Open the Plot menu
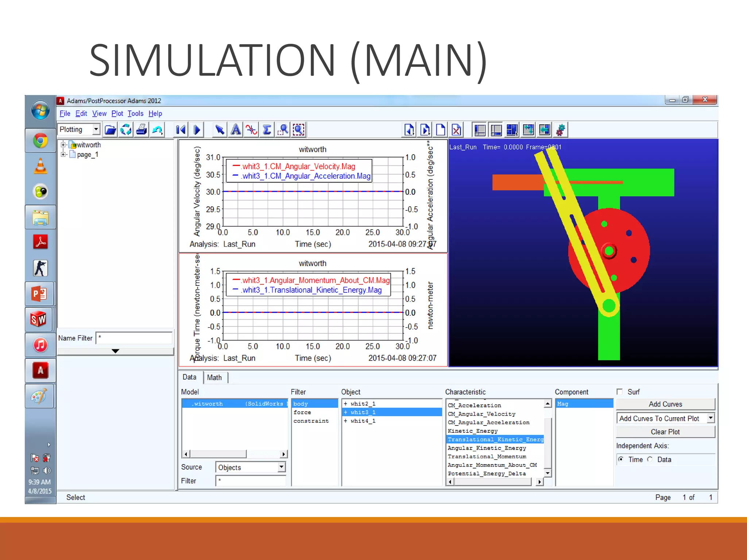Image resolution: width=747 pixels, height=560 pixels. pyautogui.click(x=117, y=113)
